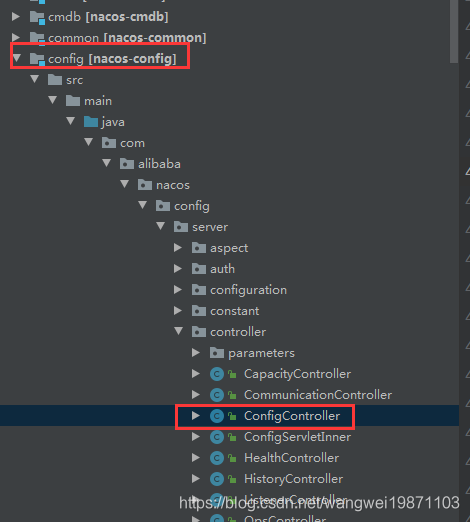Expand the configuration package
Image resolution: width=470 pixels, height=522 pixels.
[178, 290]
